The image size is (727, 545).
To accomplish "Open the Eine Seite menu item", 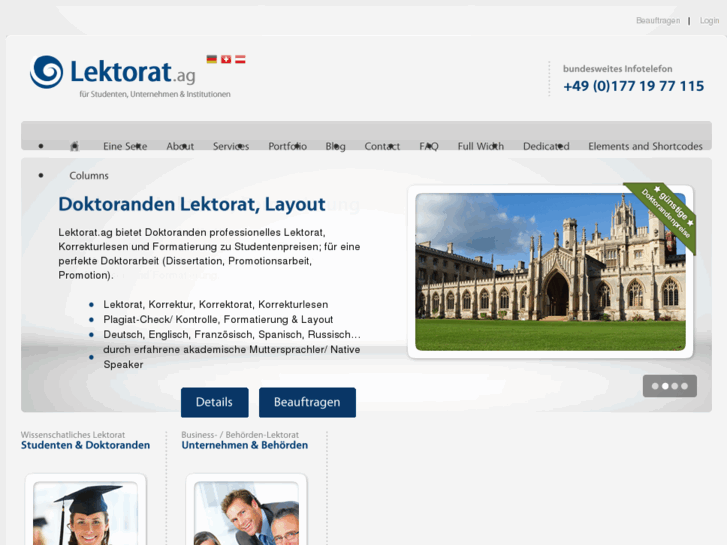I will pos(125,146).
